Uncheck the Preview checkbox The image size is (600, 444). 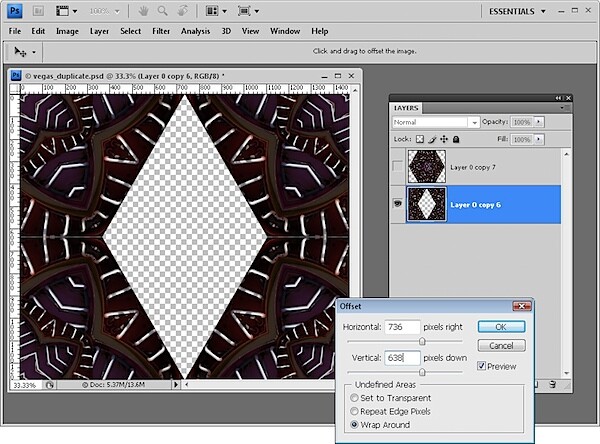pyautogui.click(x=481, y=366)
